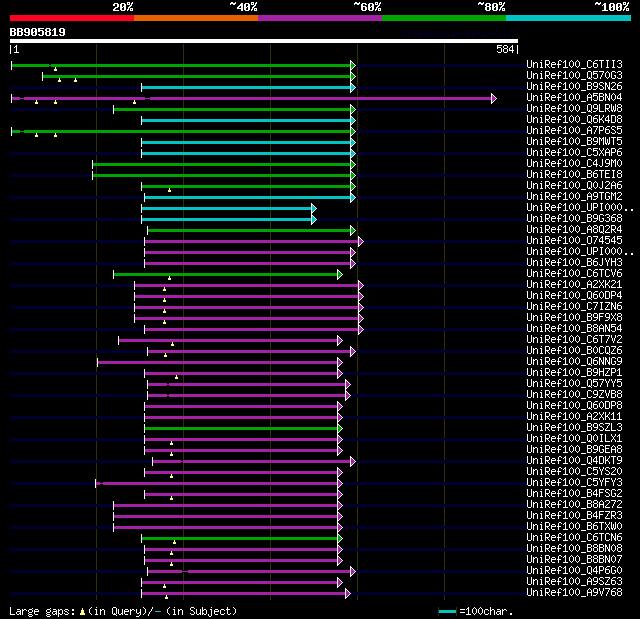Click the white BB905819 query sequence bar

pos(264,41)
